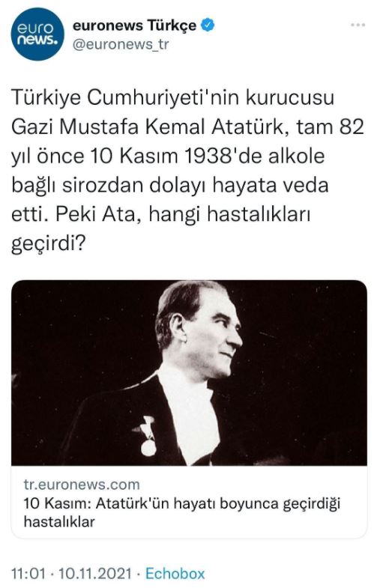The width and height of the screenshot is (374, 588).
Task: Click the '10 Kasım 1938'de alkole' text line
Action: pos(207,156)
